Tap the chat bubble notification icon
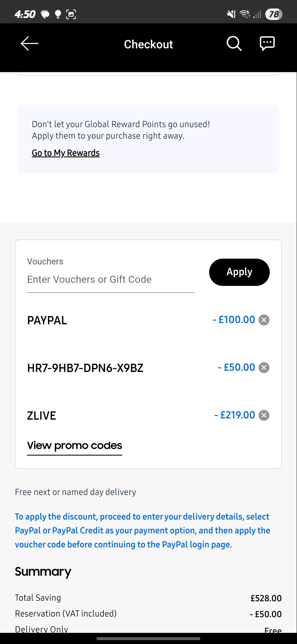Image resolution: width=297 pixels, height=644 pixels. pyautogui.click(x=45, y=14)
